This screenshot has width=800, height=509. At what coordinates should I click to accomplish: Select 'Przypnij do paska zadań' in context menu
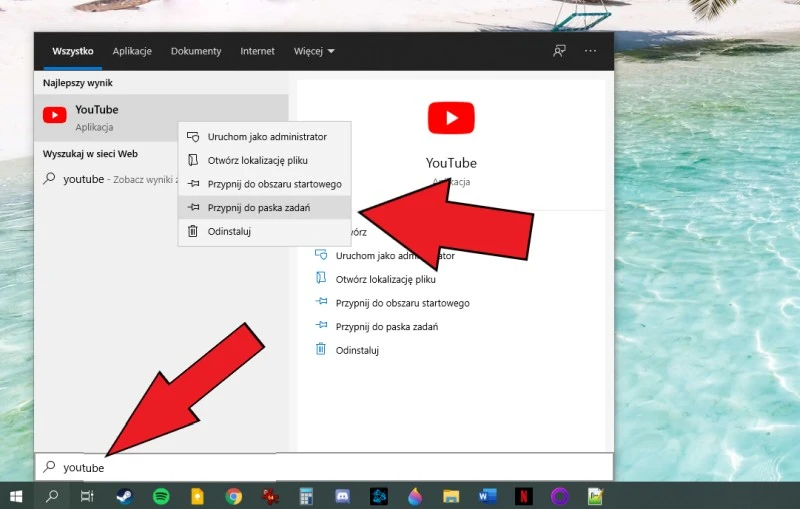264,208
